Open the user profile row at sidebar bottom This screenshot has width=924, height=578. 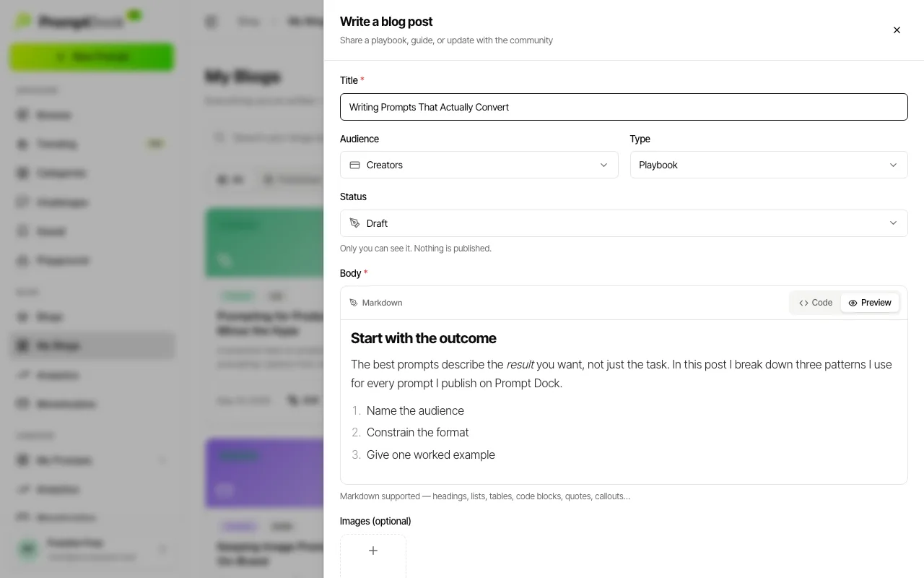(x=92, y=550)
